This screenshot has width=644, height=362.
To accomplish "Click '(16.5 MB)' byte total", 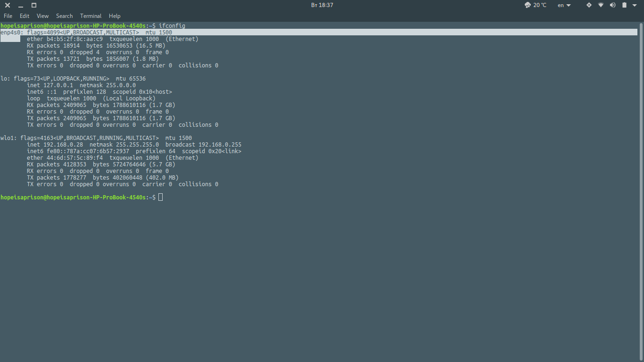I will tap(150, 45).
